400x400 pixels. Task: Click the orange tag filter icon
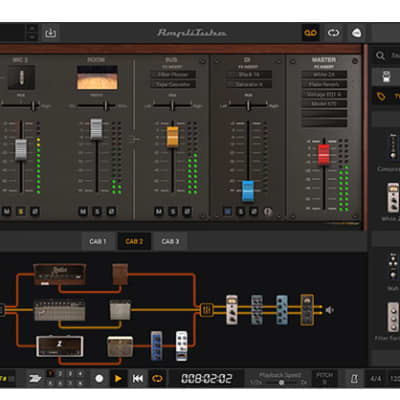381,97
